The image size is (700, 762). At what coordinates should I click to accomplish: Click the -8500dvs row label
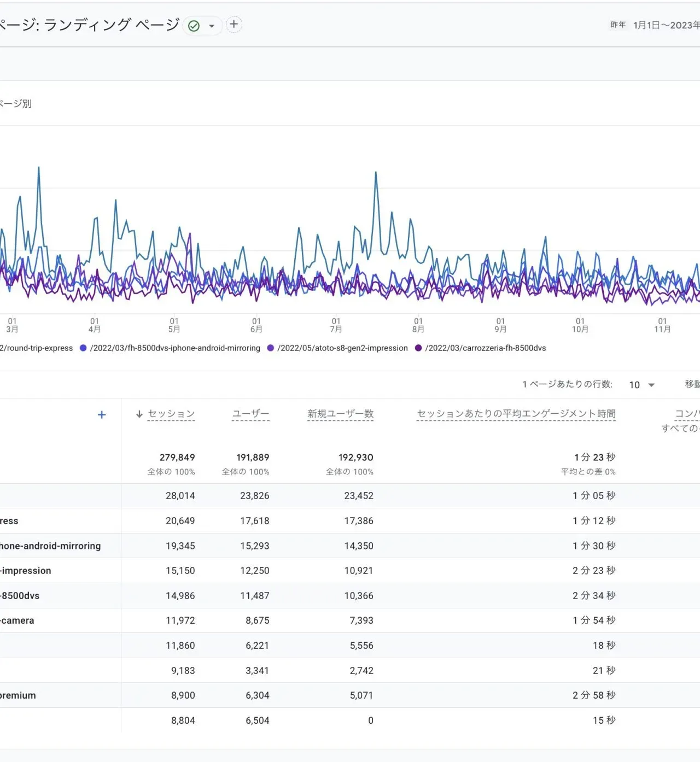(x=20, y=596)
